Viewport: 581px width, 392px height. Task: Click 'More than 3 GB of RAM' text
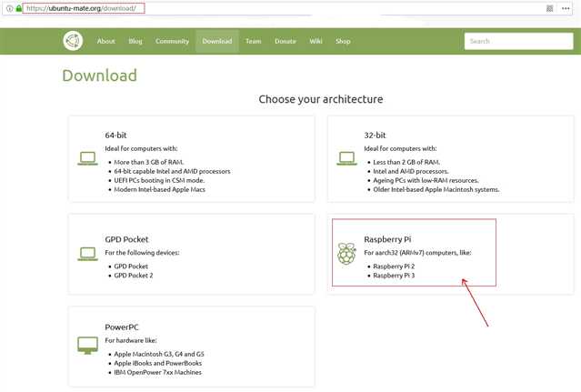tap(148, 162)
